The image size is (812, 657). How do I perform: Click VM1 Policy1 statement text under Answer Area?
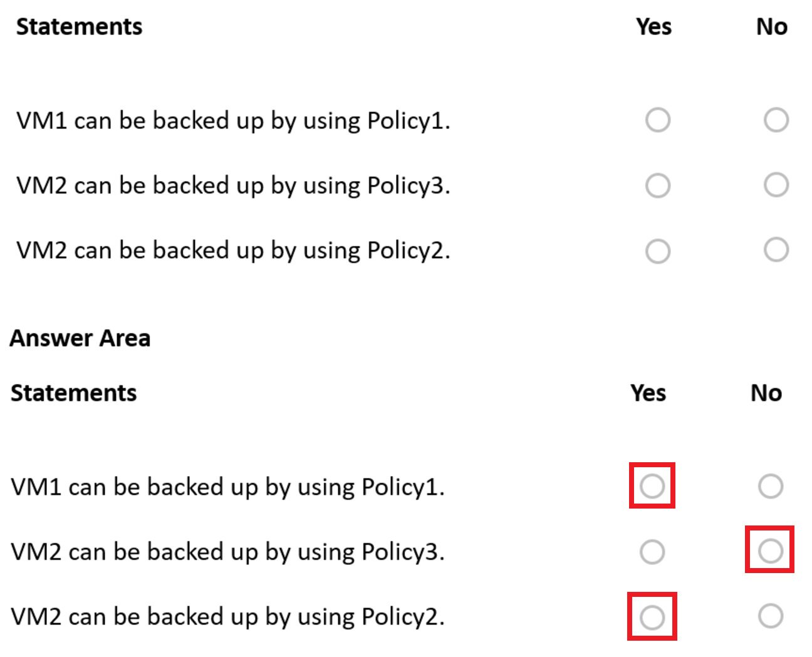pos(227,487)
